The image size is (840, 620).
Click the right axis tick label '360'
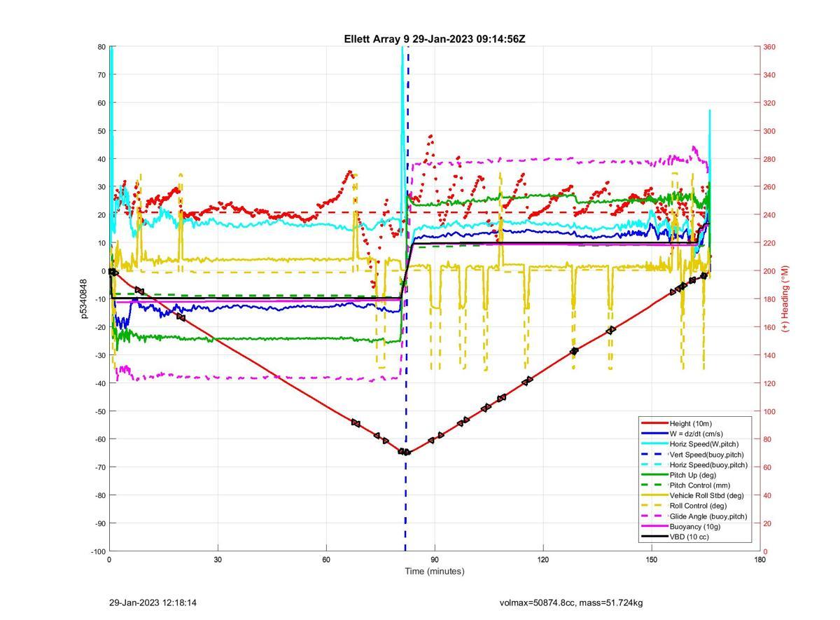tap(769, 47)
